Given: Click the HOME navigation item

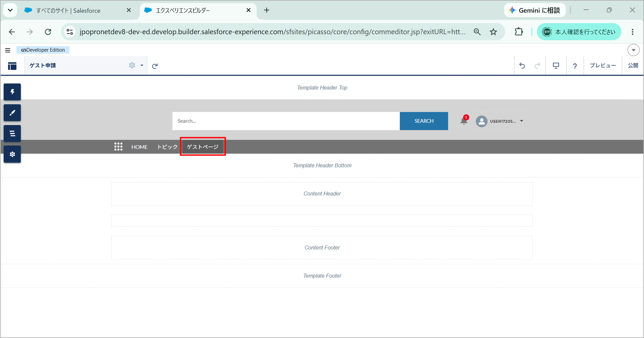Looking at the screenshot, I should coord(140,147).
